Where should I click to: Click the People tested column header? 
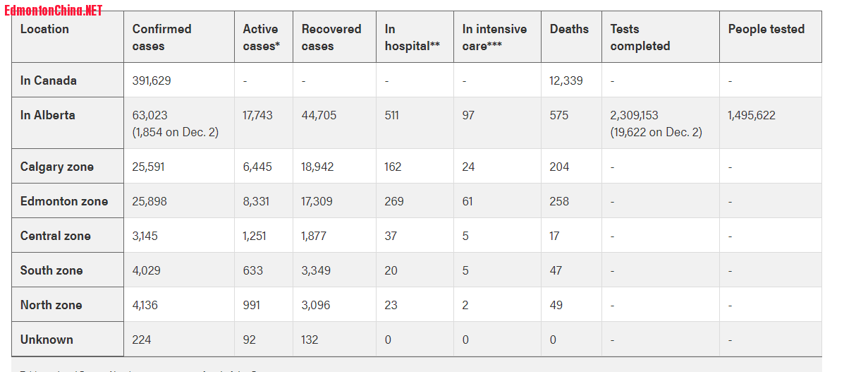771,37
